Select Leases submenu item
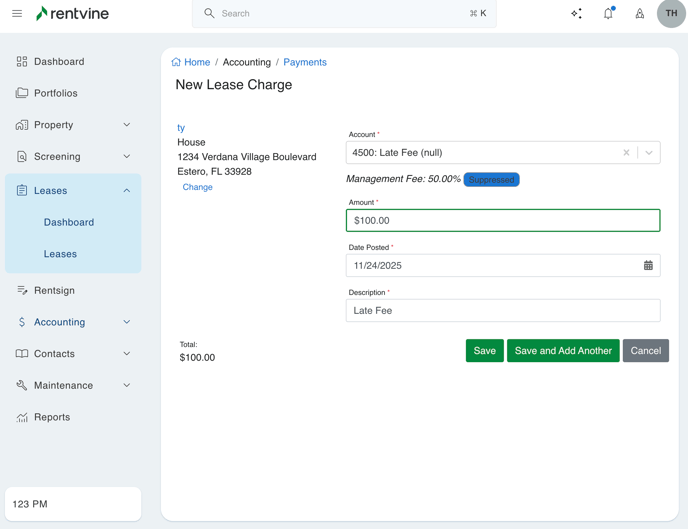This screenshot has width=688, height=529. [60, 254]
